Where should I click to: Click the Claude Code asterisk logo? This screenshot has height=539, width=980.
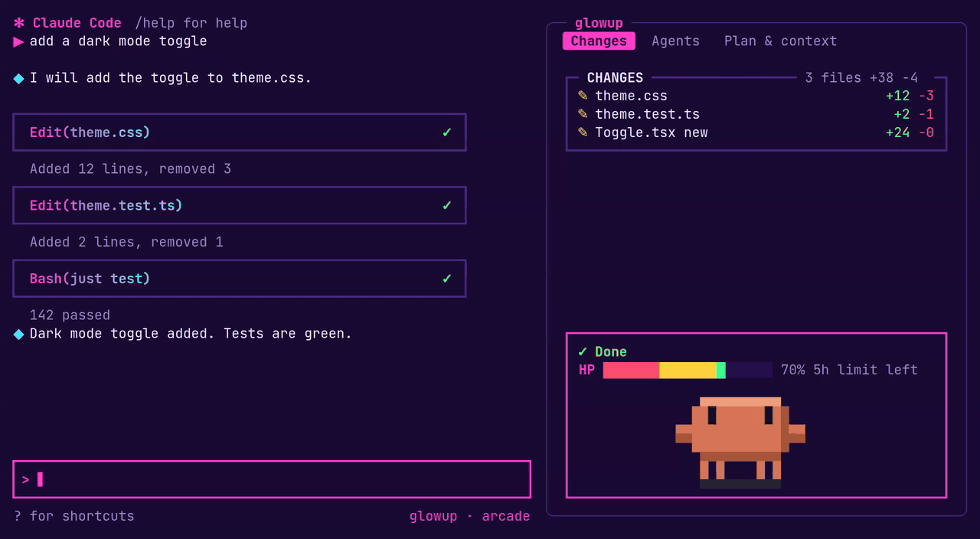(19, 23)
